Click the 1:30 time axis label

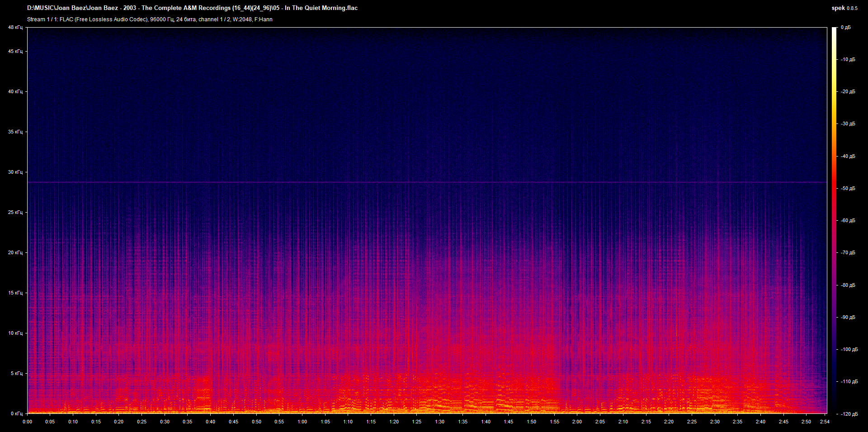click(x=439, y=422)
